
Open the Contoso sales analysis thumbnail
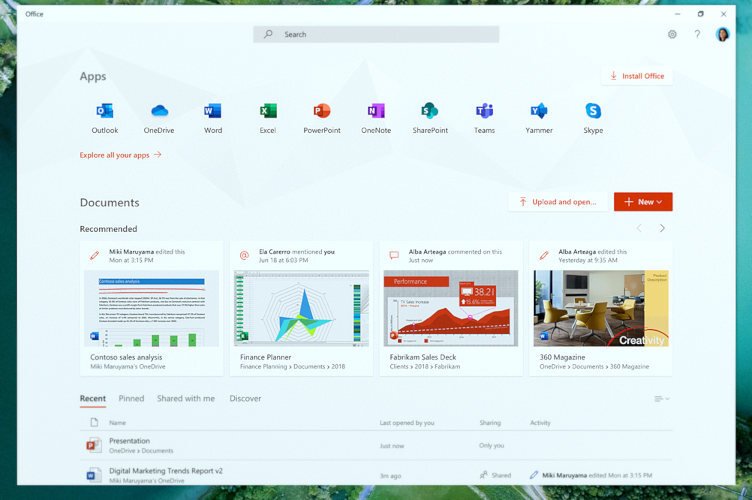pyautogui.click(x=151, y=308)
